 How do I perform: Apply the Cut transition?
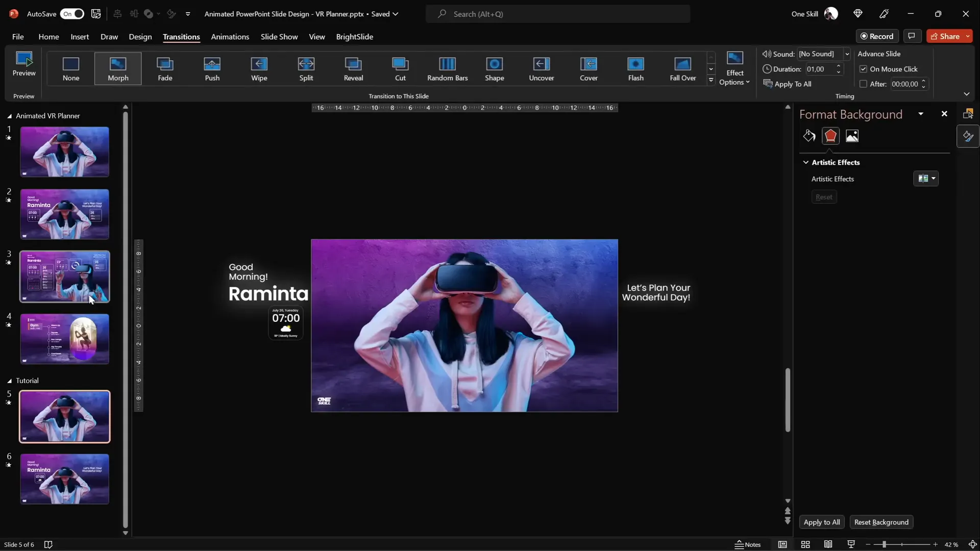(x=400, y=69)
